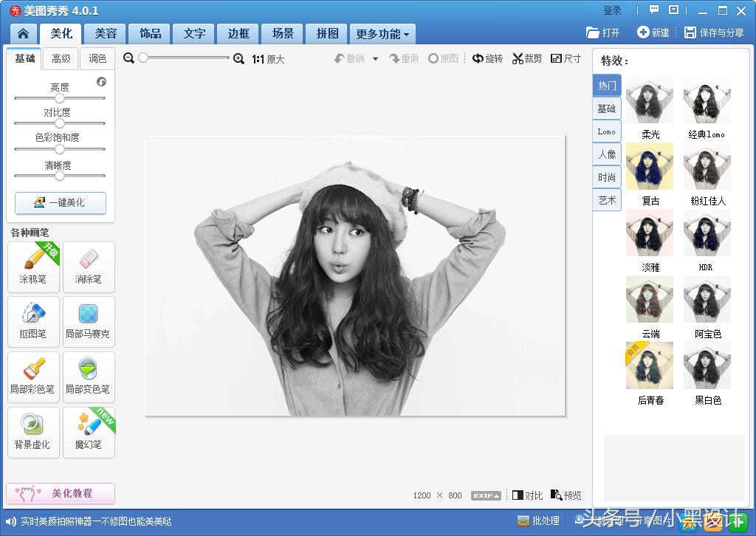Expand the 更多功能 dropdown menu
Screen dimensions: 756x536
coord(382,34)
